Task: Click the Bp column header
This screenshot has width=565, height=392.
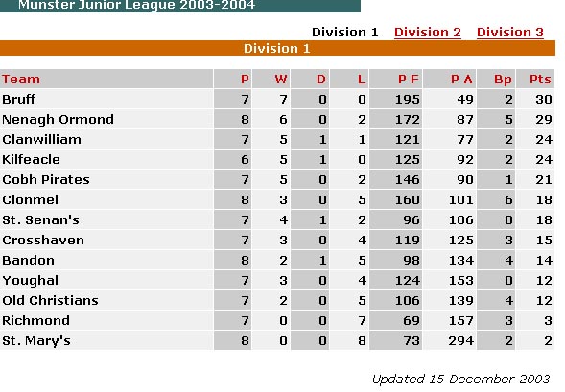Action: coord(503,80)
